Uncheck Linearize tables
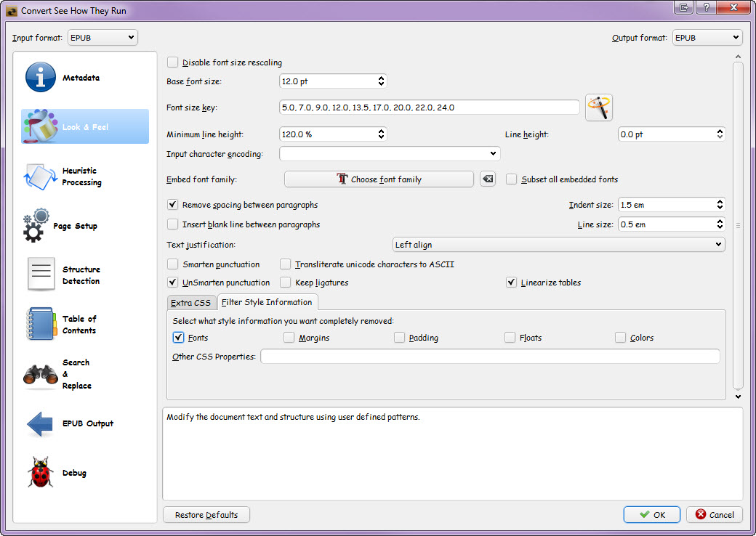This screenshot has height=536, width=756. point(512,283)
